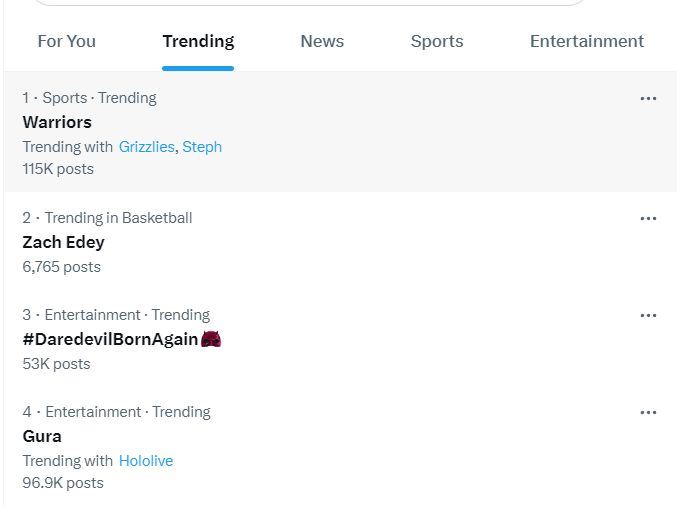Click the Daredevil mask emoji icon
This screenshot has width=677, height=507.
click(x=211, y=339)
